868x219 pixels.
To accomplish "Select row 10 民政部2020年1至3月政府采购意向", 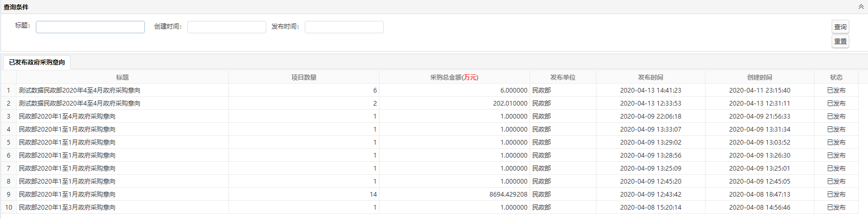I will click(67, 208).
